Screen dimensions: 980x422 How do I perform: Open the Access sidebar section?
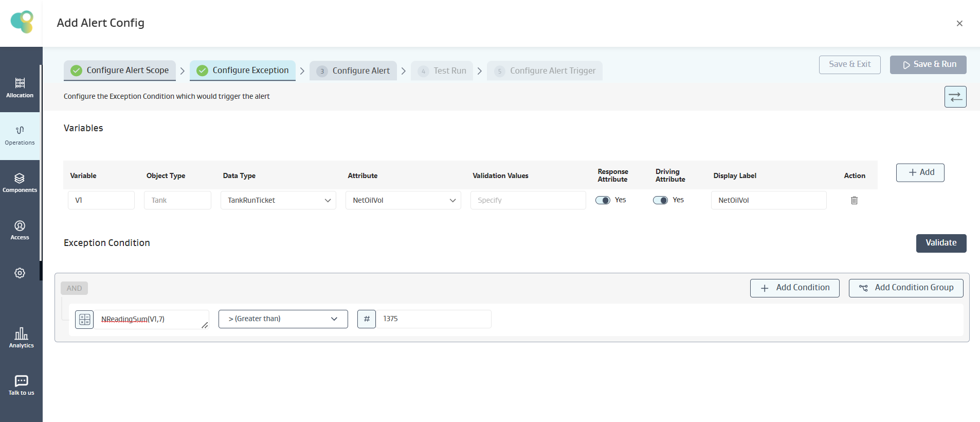coord(20,230)
